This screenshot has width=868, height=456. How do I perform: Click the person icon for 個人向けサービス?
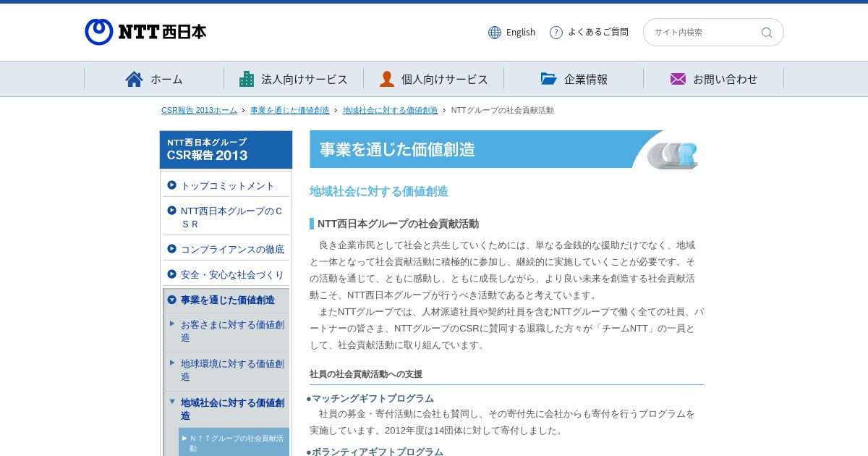pyautogui.click(x=387, y=79)
